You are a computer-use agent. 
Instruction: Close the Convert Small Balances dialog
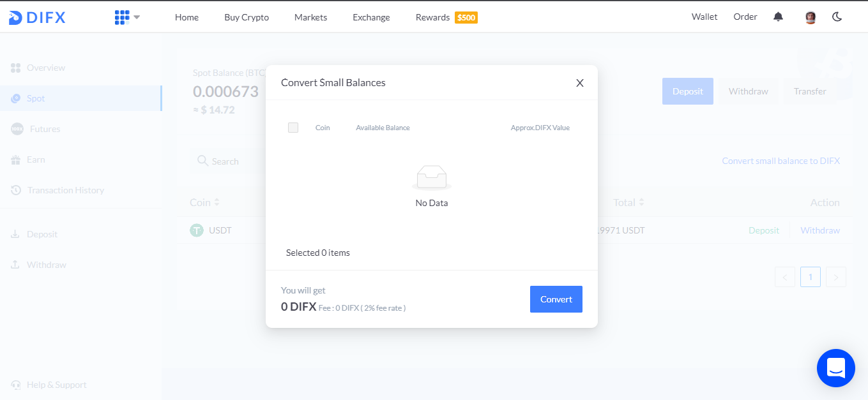coord(580,83)
